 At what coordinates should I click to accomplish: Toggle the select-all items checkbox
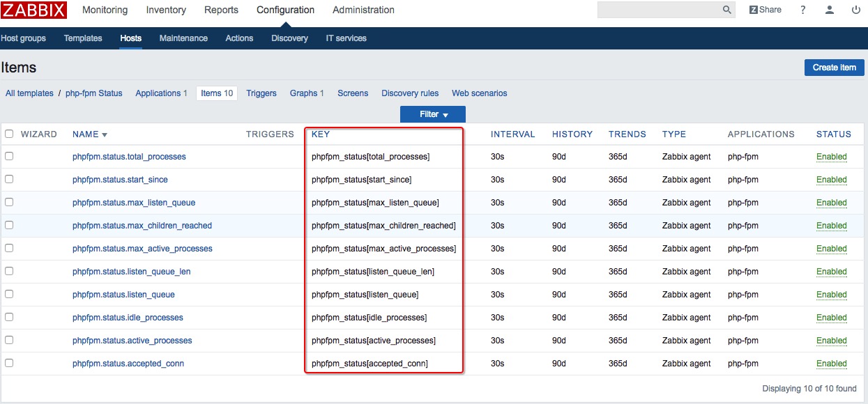pyautogui.click(x=9, y=134)
